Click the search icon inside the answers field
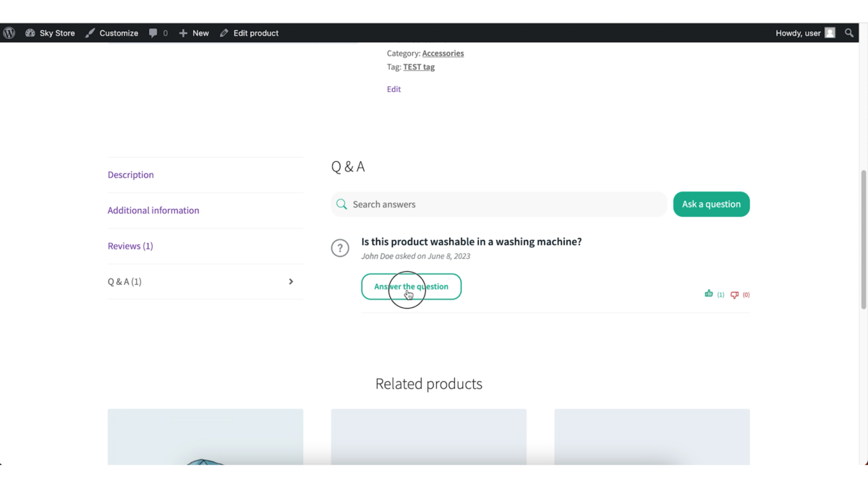Screen dimensions: 868x488 pyautogui.click(x=341, y=204)
